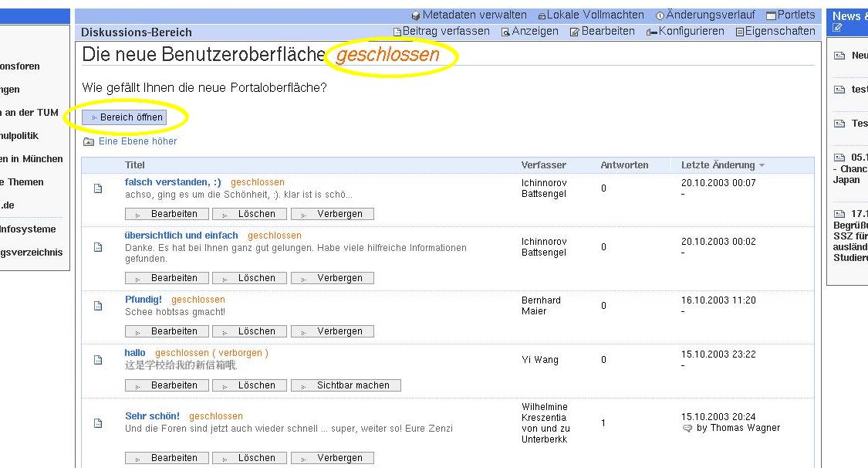Open the 'Portlets' menu
The image size is (868, 468).
[x=790, y=15]
